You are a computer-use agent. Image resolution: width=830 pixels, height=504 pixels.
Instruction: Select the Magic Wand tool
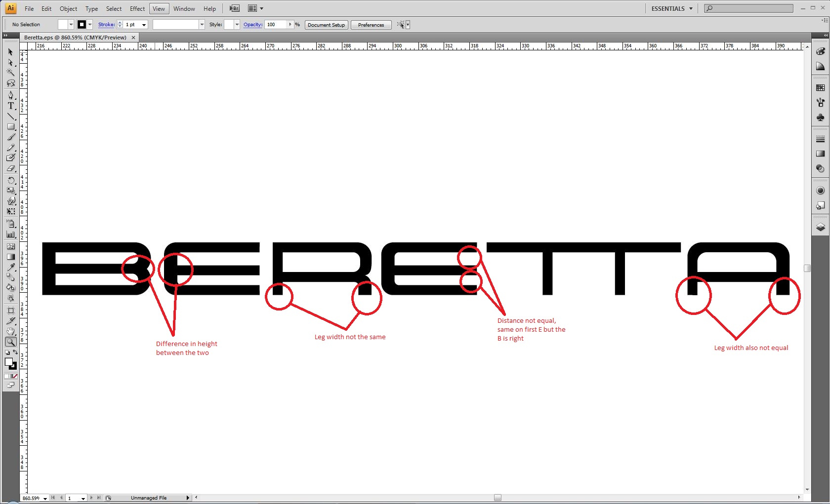click(10, 73)
